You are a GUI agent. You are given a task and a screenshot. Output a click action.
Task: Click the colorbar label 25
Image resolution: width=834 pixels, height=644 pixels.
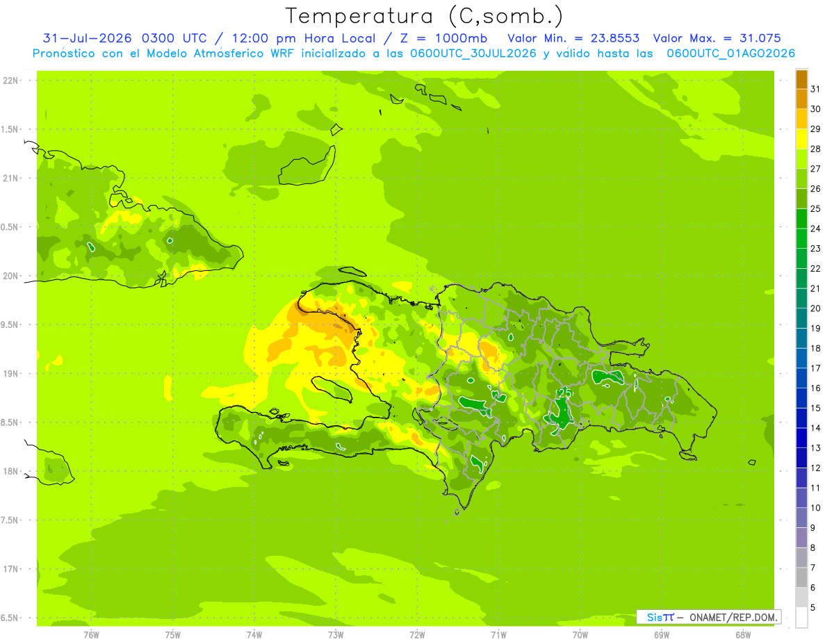(x=816, y=208)
